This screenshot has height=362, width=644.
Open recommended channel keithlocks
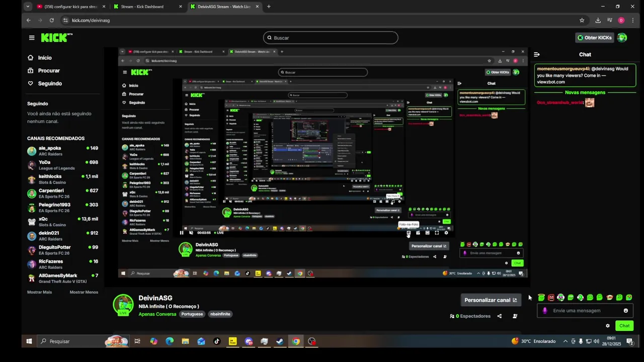[x=63, y=179]
